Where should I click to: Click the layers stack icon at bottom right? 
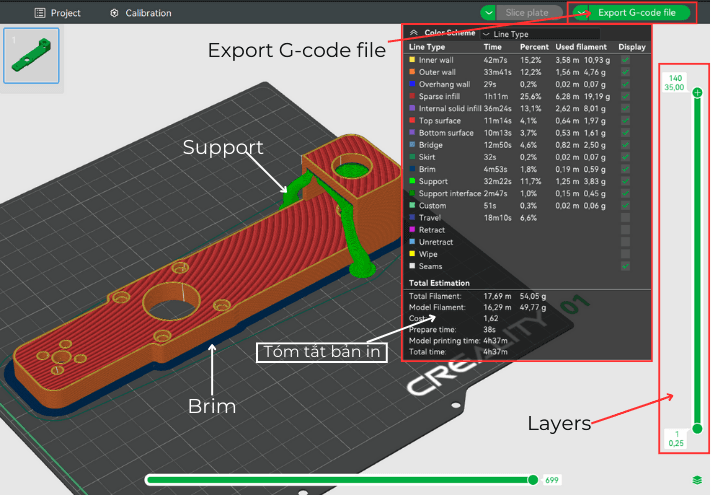tap(696, 480)
